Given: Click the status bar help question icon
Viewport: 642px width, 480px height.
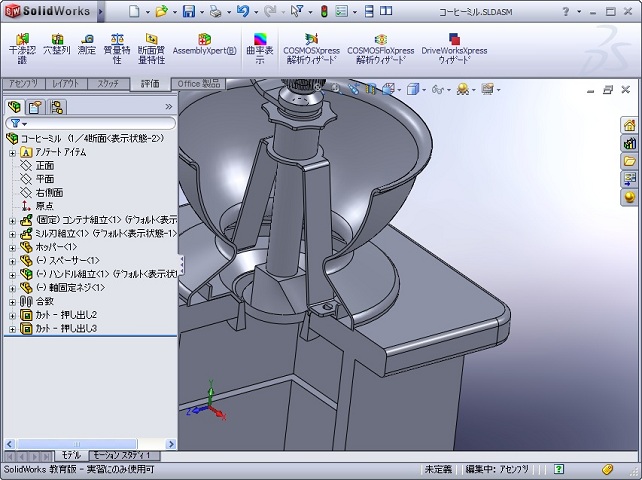Looking at the screenshot, I should point(559,469).
